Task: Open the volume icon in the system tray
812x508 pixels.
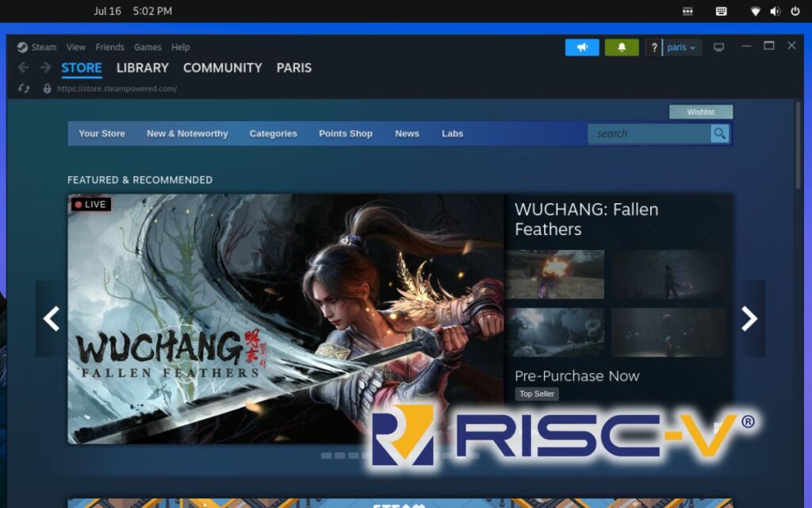Action: pyautogui.click(x=773, y=11)
